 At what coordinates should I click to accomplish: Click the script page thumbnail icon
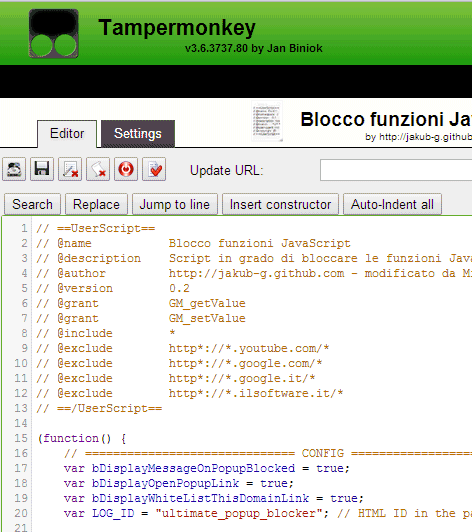point(267,121)
